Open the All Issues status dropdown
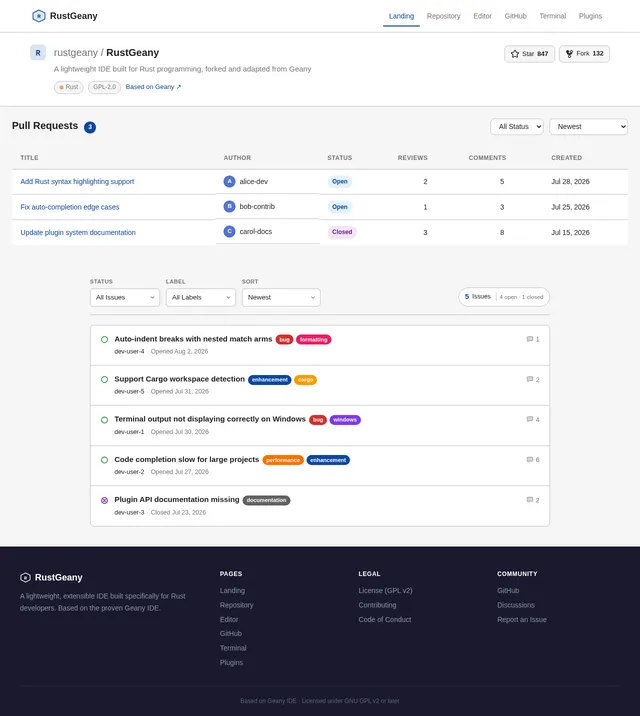Screen dimensions: 640x716 click(x=125, y=297)
